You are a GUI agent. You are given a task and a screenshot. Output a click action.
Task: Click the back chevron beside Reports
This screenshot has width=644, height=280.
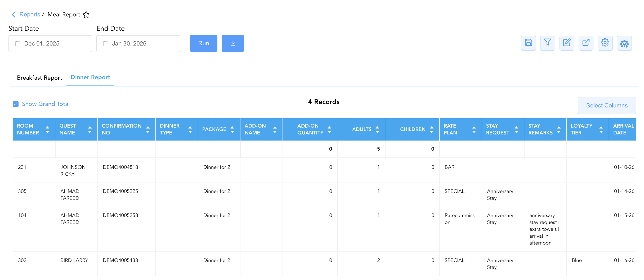(x=14, y=15)
